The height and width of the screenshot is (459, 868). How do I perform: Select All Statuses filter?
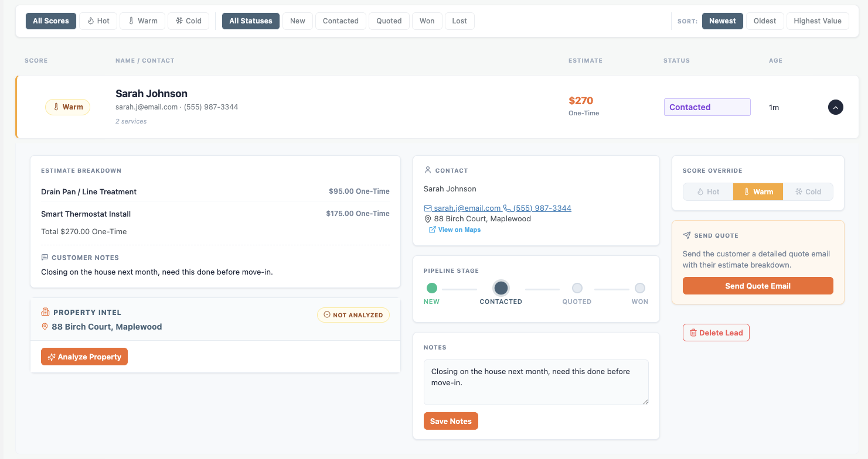point(251,21)
